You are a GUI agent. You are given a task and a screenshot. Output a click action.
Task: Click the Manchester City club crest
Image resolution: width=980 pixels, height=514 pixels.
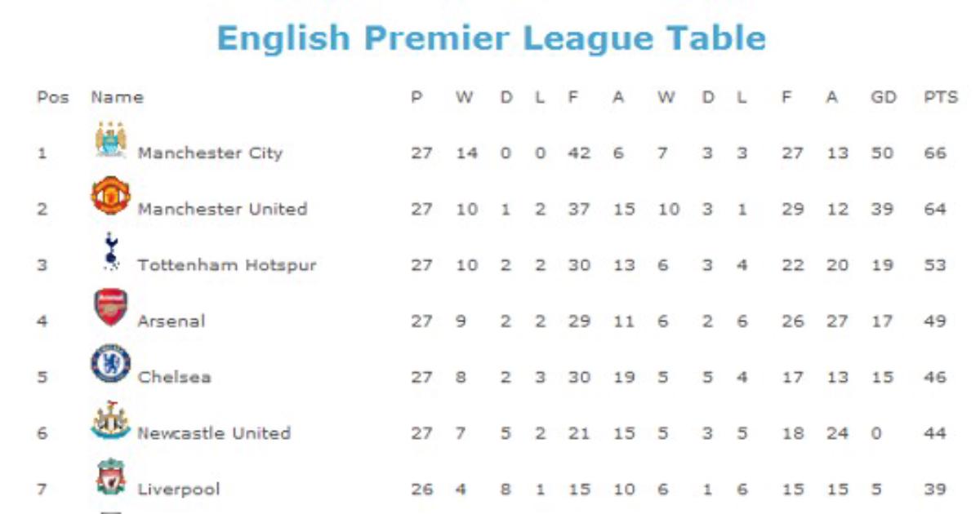coord(110,139)
